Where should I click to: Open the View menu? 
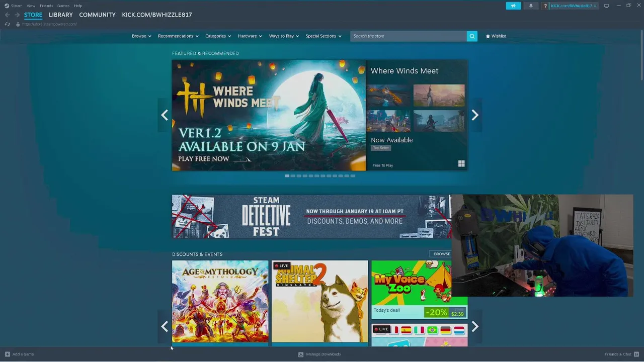point(31,6)
